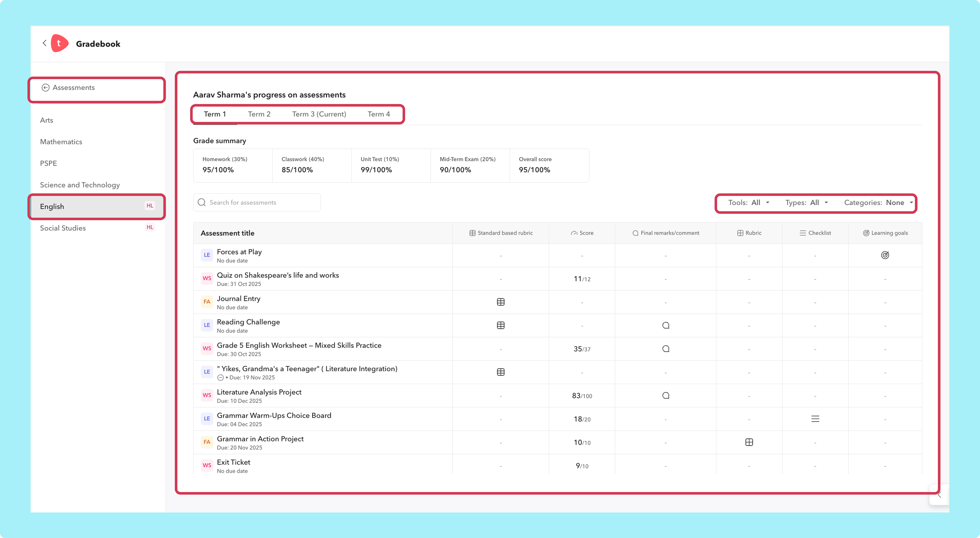Click the Standard based rubric column header
This screenshot has height=538, width=980.
501,233
